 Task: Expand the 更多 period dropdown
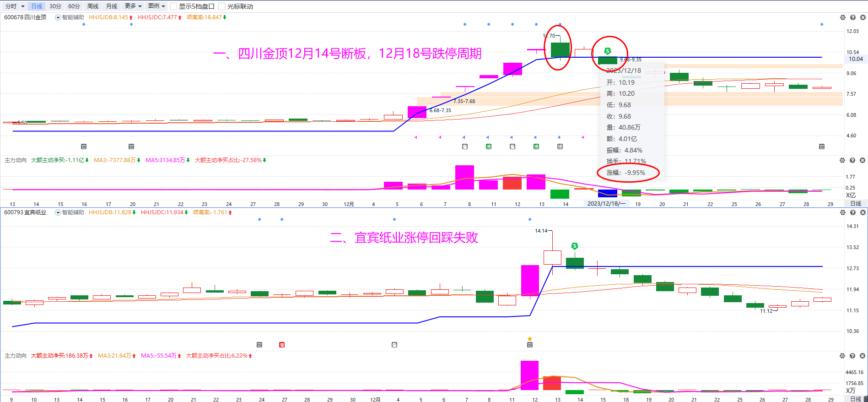point(133,6)
